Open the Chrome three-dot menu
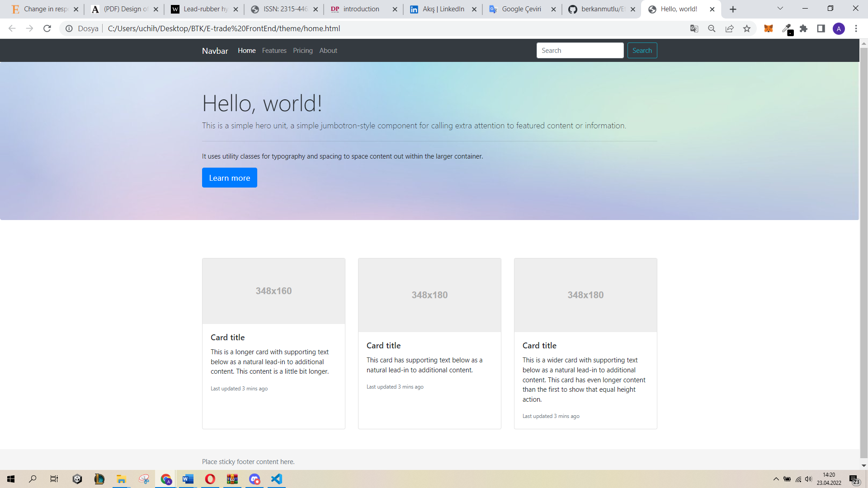 856,28
